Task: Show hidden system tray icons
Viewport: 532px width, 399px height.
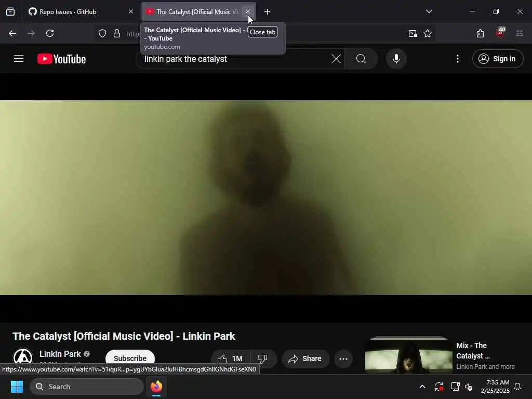Action: click(x=422, y=387)
